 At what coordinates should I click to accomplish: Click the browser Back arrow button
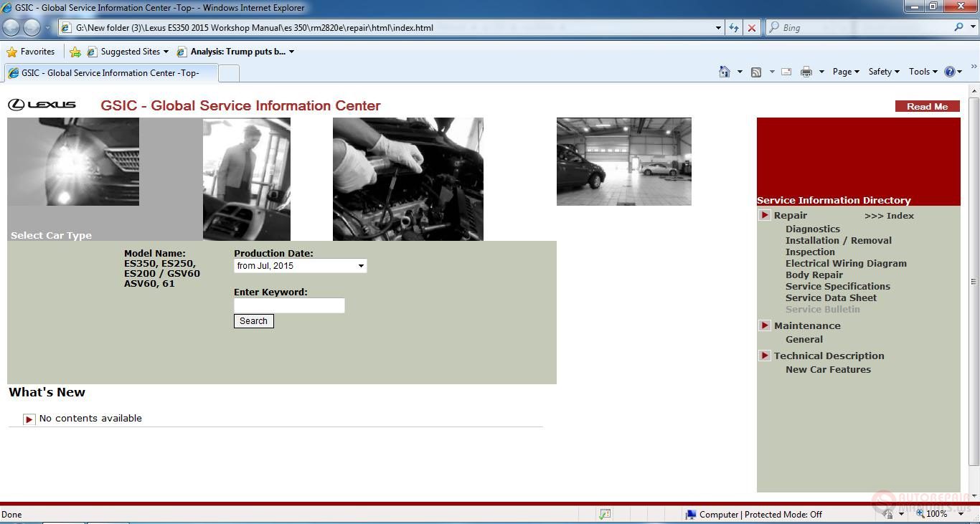[x=11, y=27]
